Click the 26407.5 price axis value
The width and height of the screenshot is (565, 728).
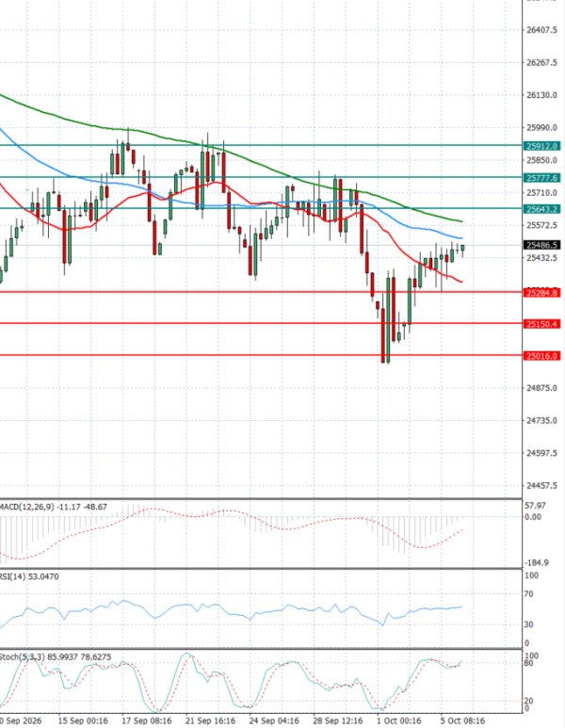[541, 30]
